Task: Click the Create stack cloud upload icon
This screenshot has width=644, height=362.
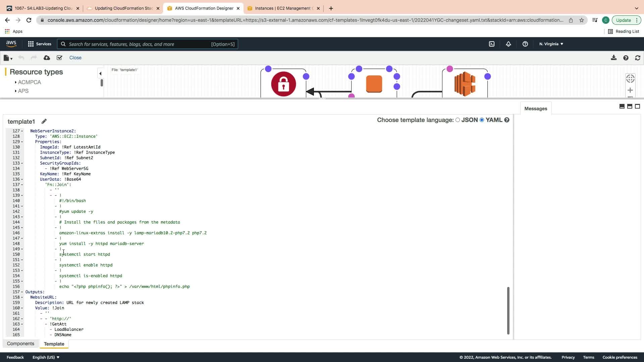Action: click(x=47, y=58)
